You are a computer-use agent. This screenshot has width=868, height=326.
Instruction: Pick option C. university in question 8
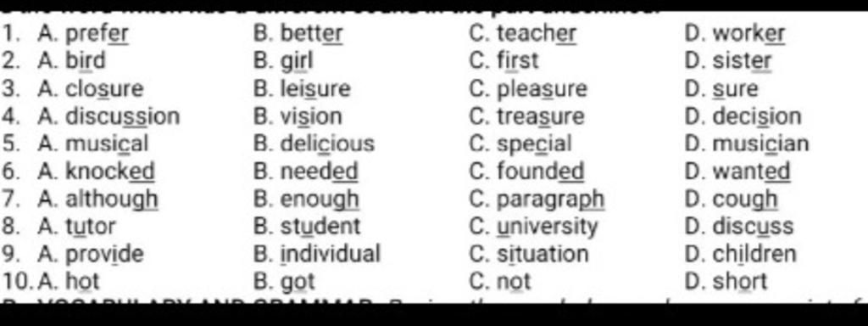coord(534,226)
